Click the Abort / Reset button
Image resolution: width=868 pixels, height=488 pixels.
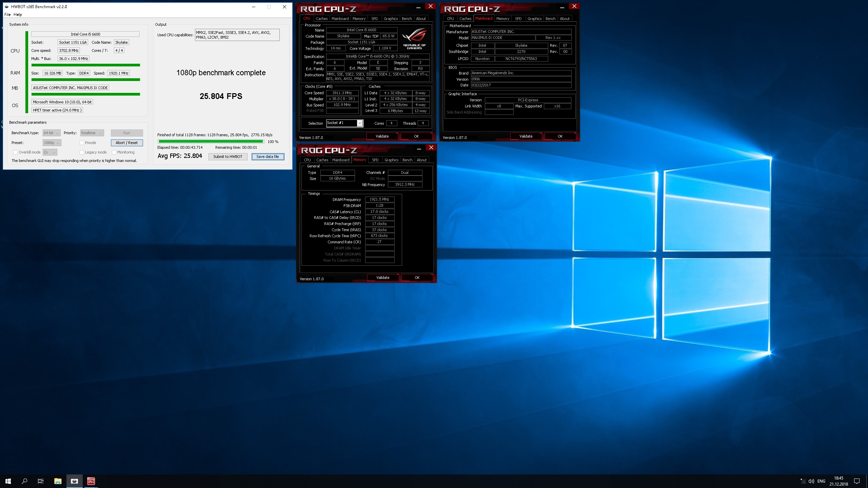point(127,143)
